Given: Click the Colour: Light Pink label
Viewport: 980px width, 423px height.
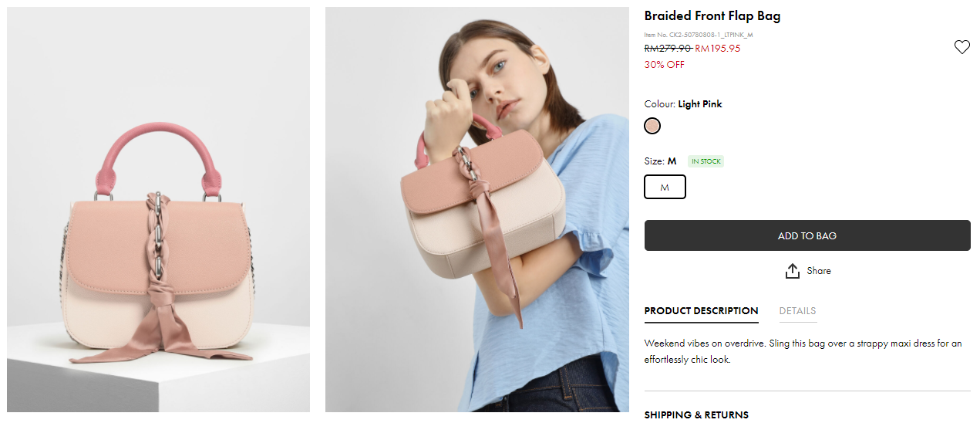Looking at the screenshot, I should click(x=683, y=104).
